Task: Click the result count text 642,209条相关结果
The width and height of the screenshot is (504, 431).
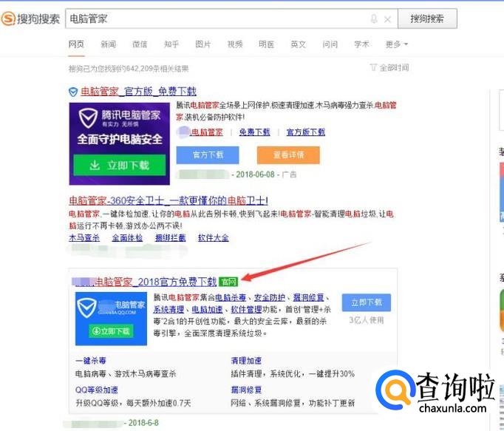Action: coord(157,69)
